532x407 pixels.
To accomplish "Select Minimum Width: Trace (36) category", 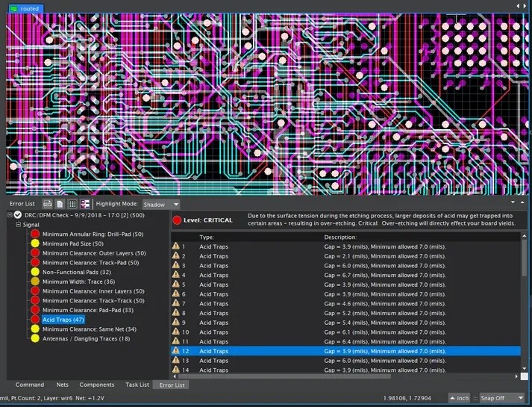I will tap(78, 282).
